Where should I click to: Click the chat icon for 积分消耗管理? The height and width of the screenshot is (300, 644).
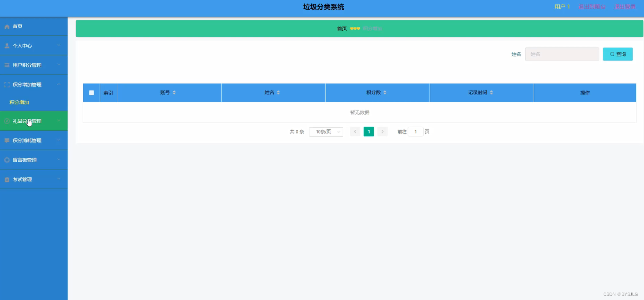(x=7, y=140)
